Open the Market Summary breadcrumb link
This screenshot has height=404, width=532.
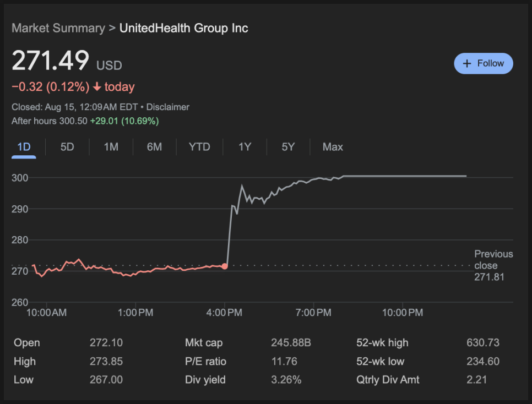(x=58, y=28)
